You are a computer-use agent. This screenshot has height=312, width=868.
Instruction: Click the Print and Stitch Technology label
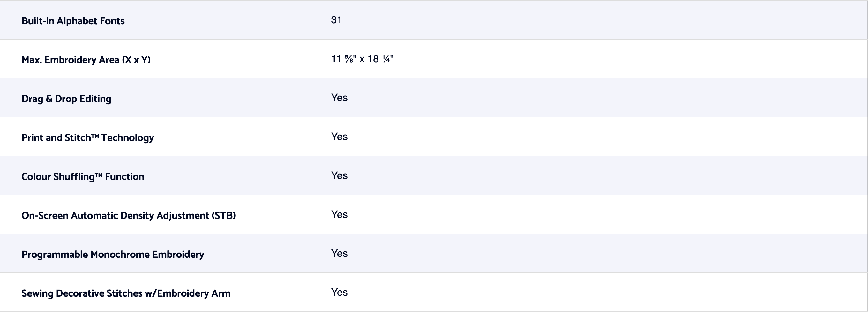pyautogui.click(x=88, y=138)
